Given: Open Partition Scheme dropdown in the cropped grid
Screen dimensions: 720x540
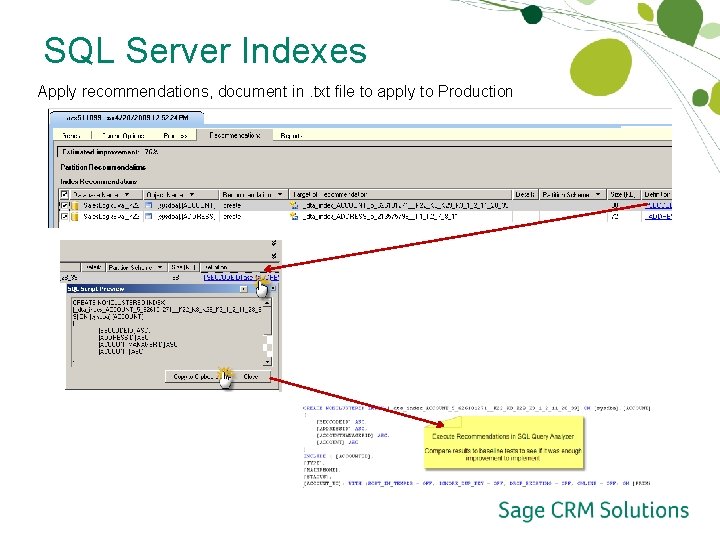Looking at the screenshot, I should pos(160,267).
